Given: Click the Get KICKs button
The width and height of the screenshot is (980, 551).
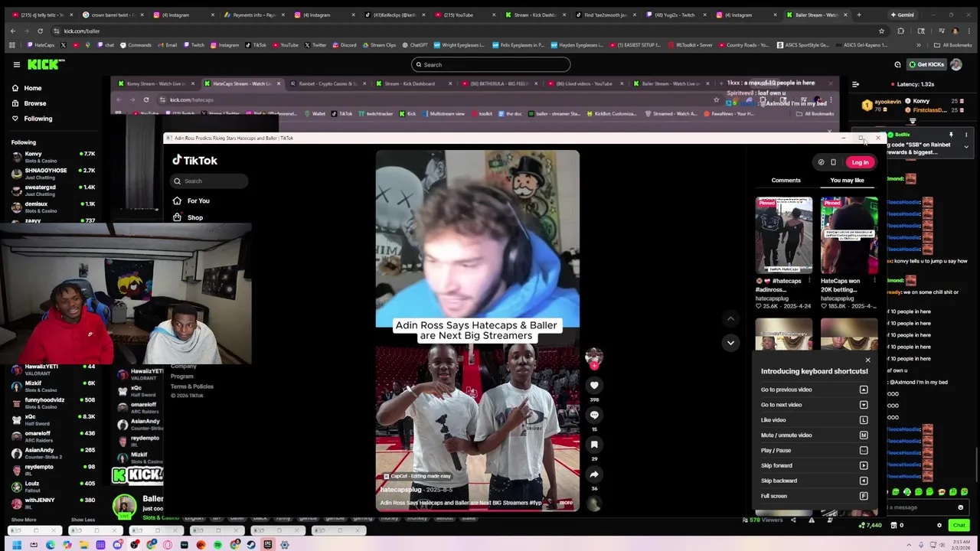Looking at the screenshot, I should click(x=926, y=65).
